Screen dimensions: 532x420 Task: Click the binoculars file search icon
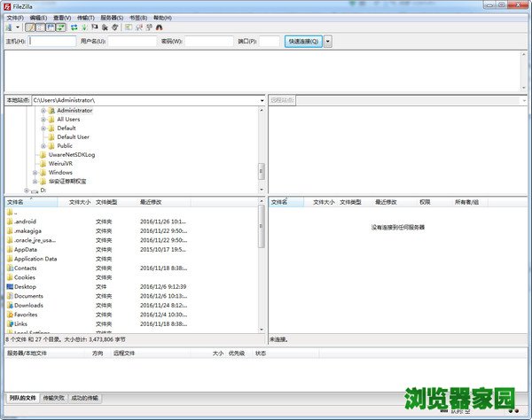pos(159,27)
